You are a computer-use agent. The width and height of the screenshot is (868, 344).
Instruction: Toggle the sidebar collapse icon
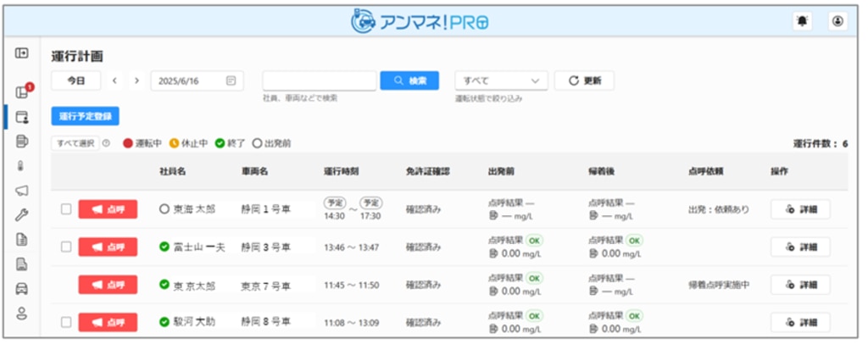click(x=23, y=53)
